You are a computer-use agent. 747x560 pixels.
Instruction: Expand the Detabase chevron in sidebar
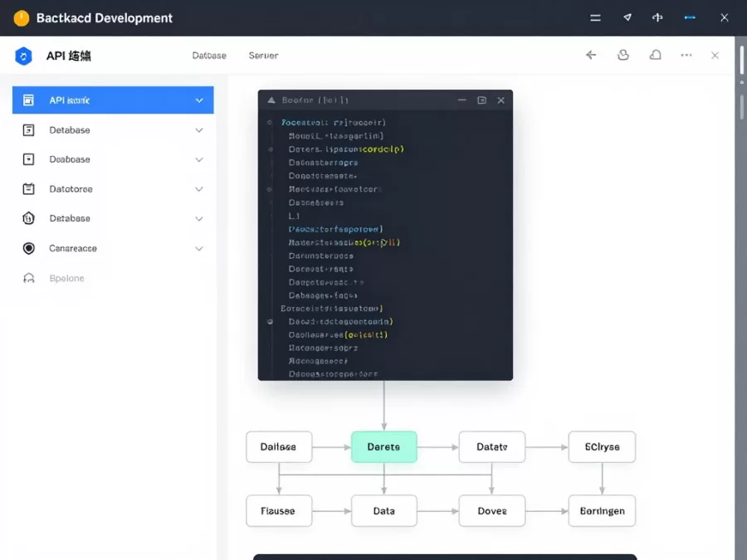coord(199,130)
